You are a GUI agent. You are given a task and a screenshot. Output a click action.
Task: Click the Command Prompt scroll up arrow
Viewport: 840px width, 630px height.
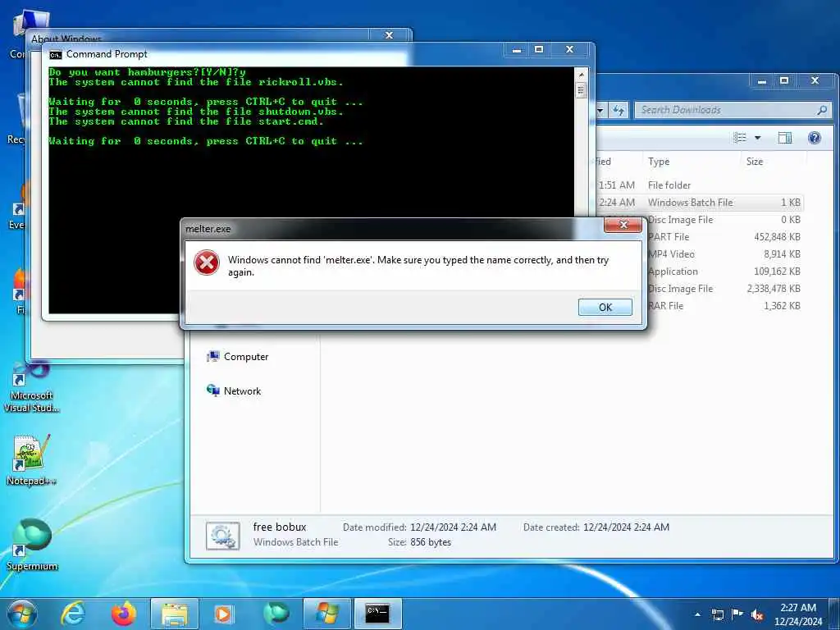click(581, 73)
